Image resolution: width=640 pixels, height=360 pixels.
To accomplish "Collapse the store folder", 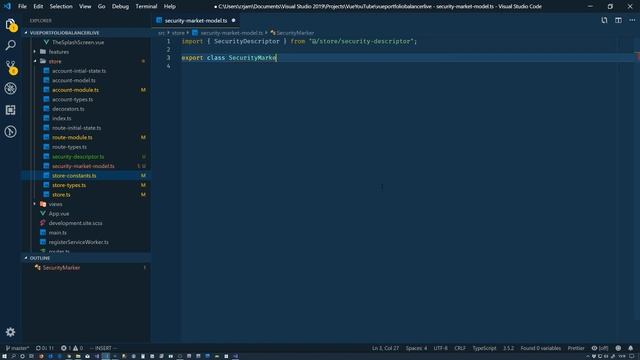I will click(55, 61).
